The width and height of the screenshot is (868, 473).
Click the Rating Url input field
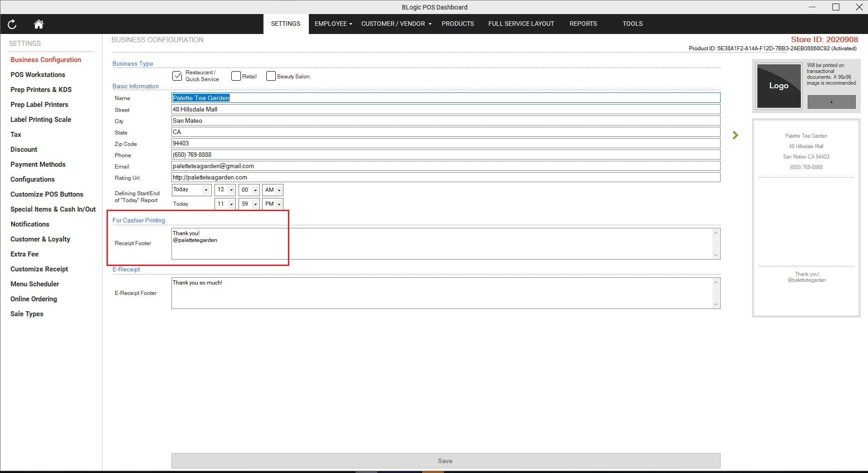[445, 178]
